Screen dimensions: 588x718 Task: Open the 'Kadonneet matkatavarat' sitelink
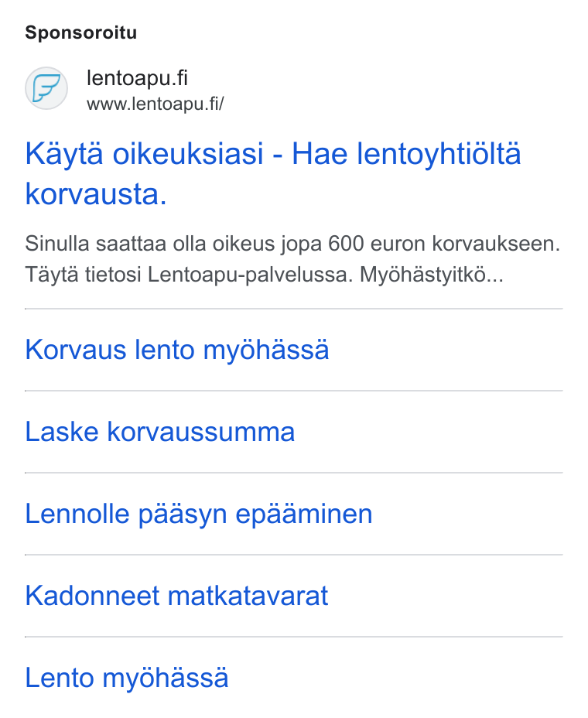pos(176,596)
